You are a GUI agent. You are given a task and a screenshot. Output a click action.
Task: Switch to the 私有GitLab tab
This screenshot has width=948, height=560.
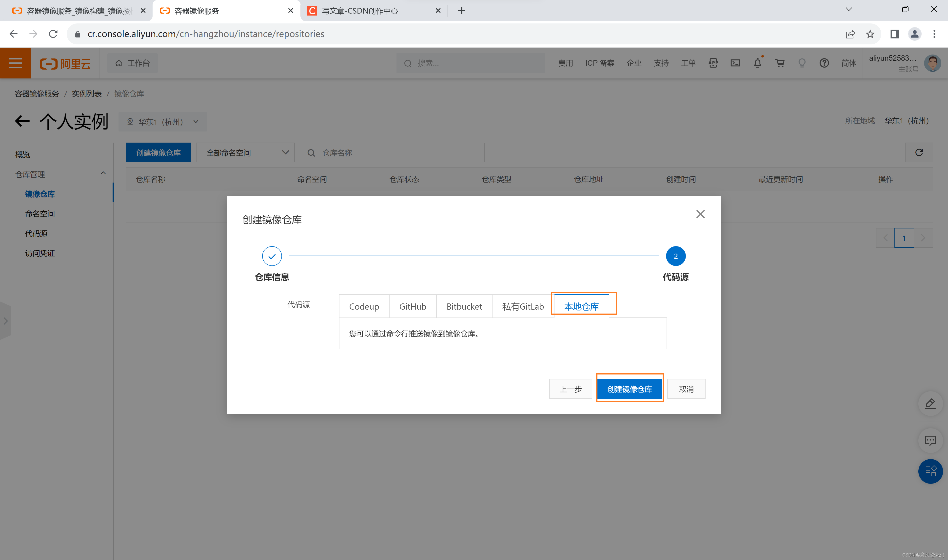click(523, 306)
